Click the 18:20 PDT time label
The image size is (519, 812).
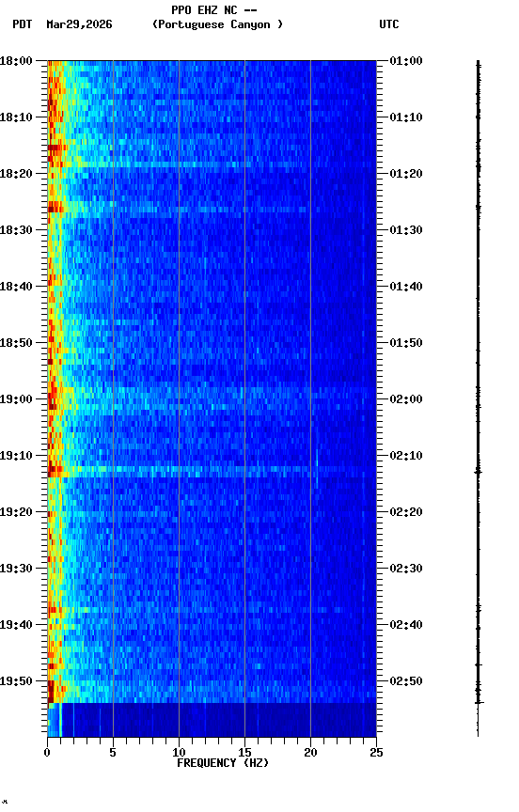16,174
